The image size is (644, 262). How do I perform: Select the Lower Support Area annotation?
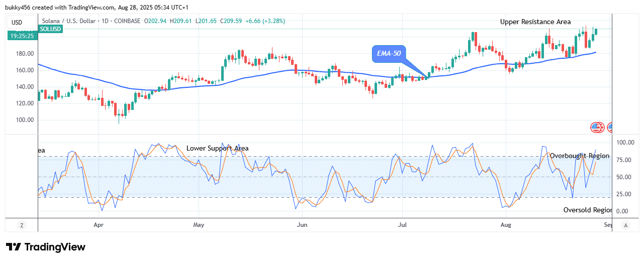pos(217,148)
